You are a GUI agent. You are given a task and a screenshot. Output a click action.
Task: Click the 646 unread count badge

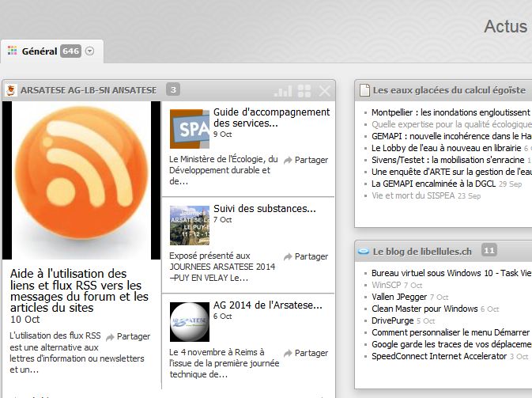pyautogui.click(x=70, y=51)
